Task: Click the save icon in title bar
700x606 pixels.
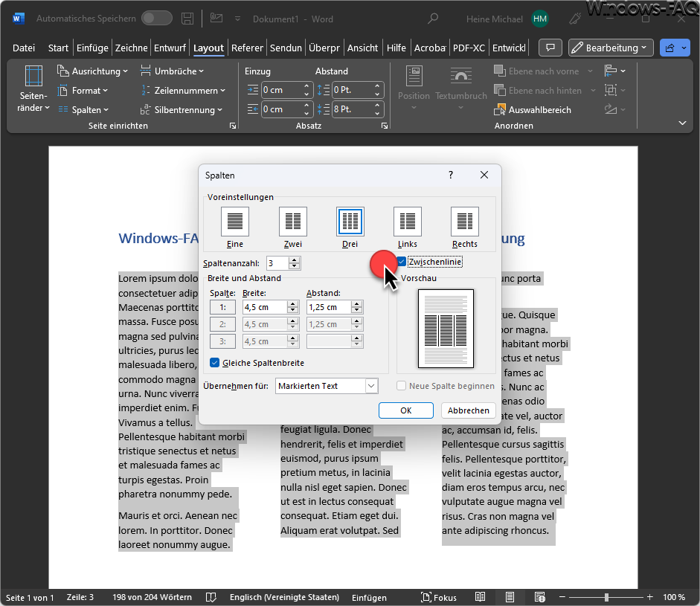Action: pyautogui.click(x=187, y=19)
